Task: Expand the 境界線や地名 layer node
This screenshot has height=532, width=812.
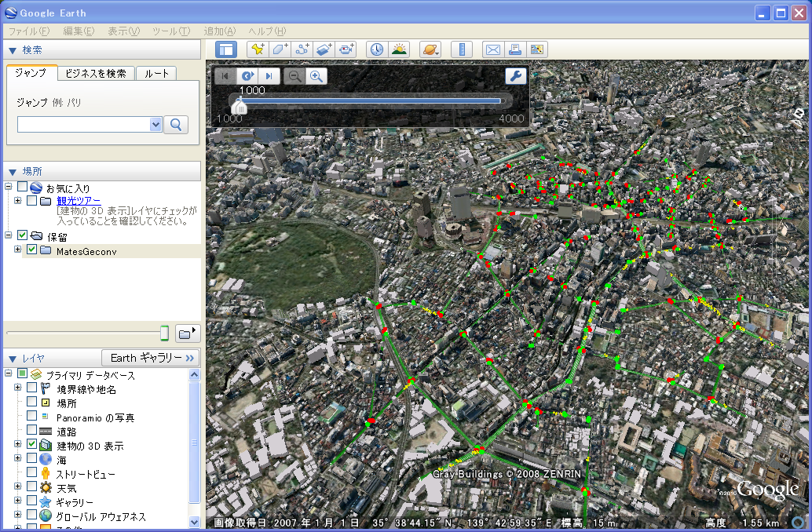Action: click(17, 387)
